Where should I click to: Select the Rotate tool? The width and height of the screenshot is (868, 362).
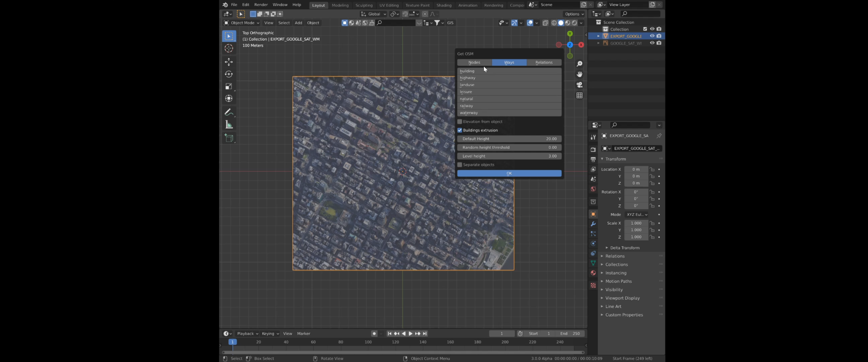[229, 74]
